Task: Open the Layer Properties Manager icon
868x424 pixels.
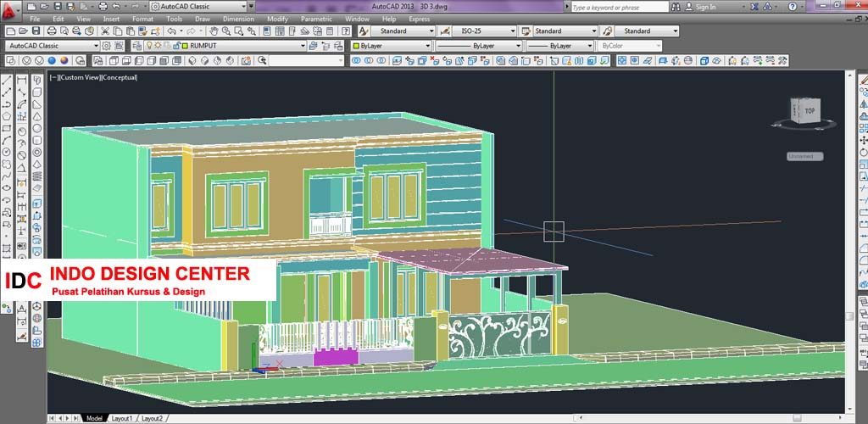Action: point(136,46)
